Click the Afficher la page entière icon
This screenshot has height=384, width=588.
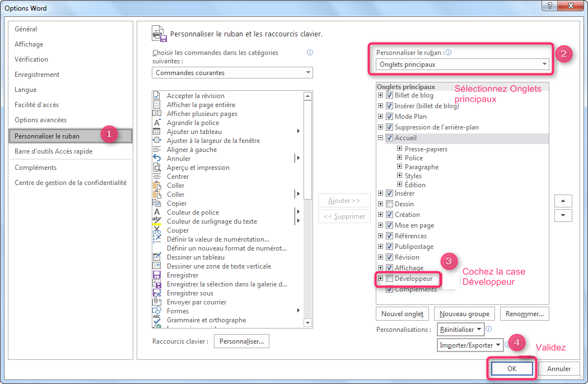tap(157, 105)
